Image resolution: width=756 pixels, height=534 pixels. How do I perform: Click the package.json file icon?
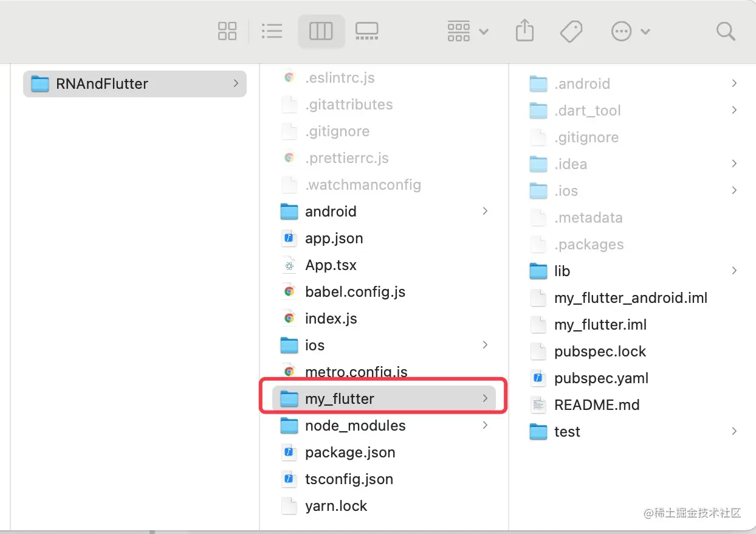point(289,453)
